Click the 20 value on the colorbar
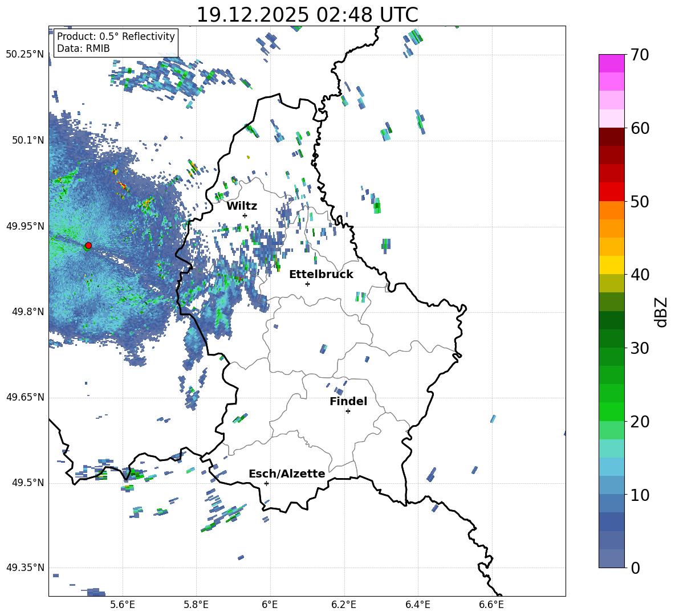Viewport: 675px width, 616px height. [639, 422]
